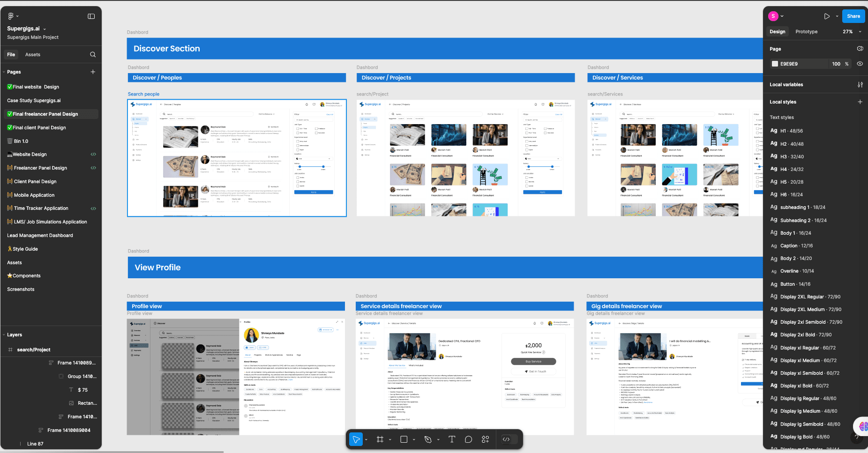Open the 27% zoom dropdown

click(852, 31)
